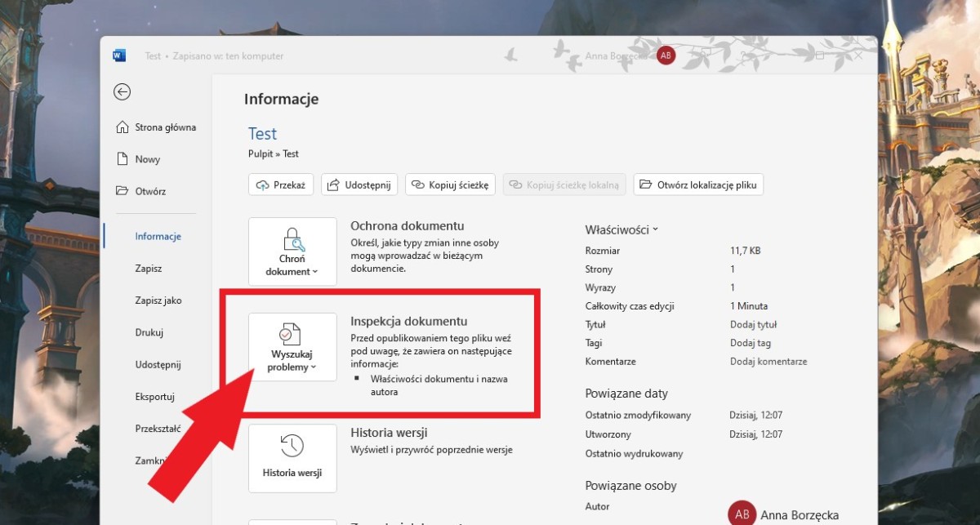Select Drukuj in the sidebar
This screenshot has height=525, width=980.
point(149,332)
